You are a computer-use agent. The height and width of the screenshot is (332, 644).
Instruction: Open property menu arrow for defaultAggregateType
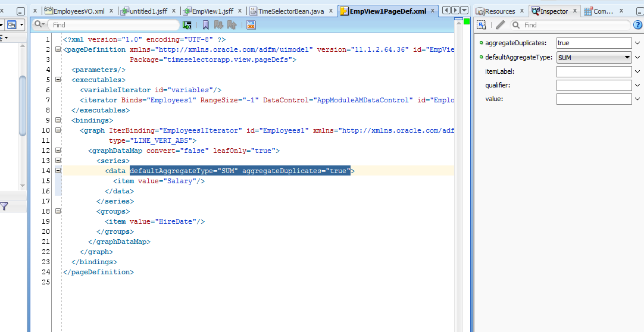coord(637,58)
